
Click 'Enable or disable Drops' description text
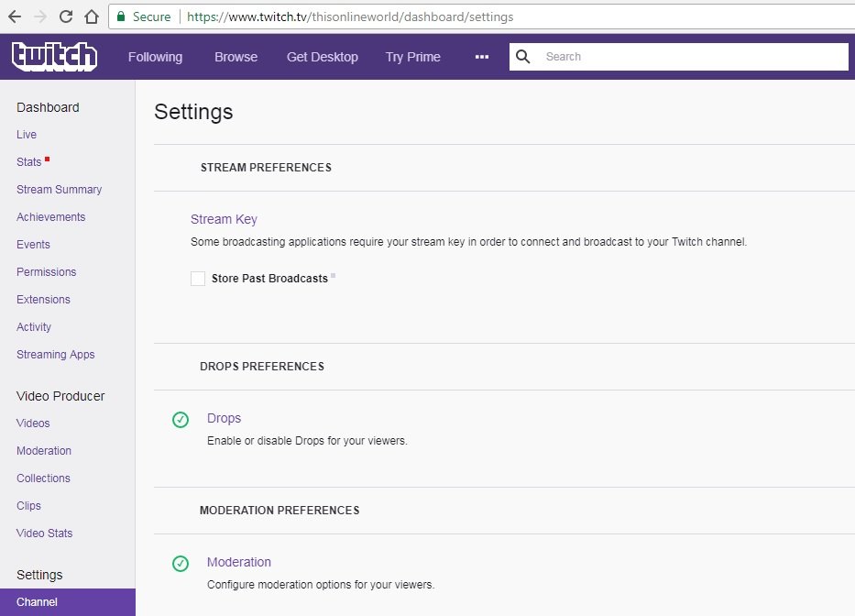pos(308,440)
